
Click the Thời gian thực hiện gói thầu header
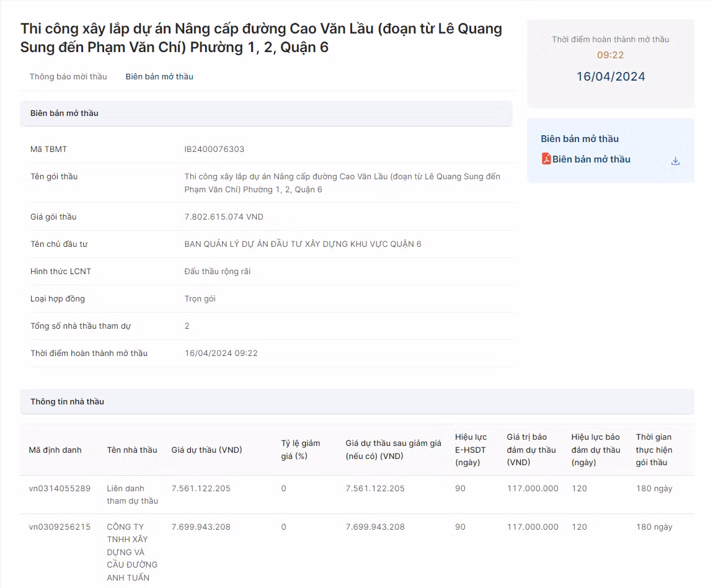pos(653,450)
